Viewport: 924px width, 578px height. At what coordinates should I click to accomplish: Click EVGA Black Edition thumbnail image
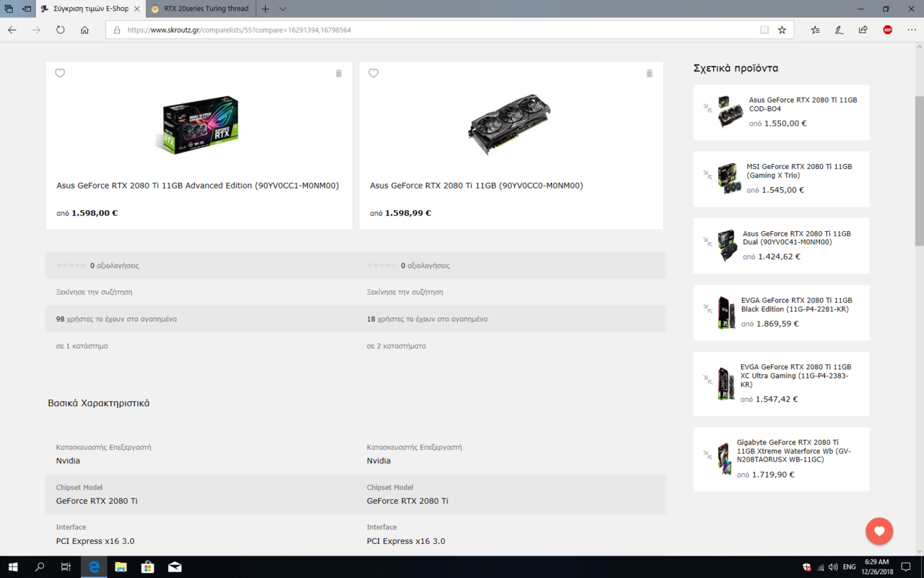726,312
